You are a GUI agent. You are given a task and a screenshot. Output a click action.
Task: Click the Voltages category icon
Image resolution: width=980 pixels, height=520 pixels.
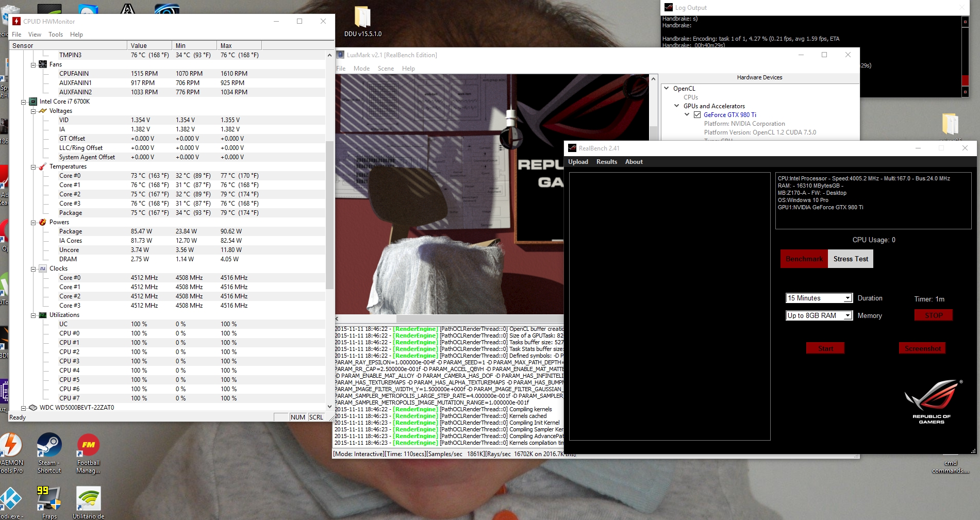click(x=43, y=111)
